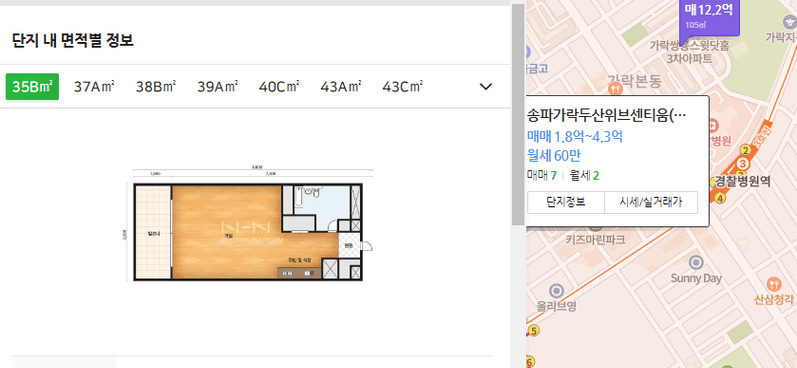Click the panel's vertical scrollbar thumb
This screenshot has height=368, width=797.
pos(517,114)
